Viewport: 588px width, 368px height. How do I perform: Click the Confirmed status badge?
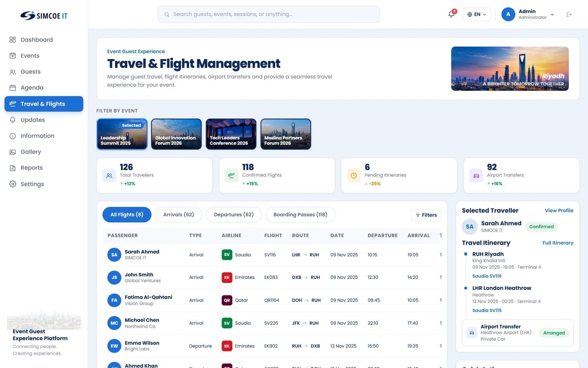pyautogui.click(x=541, y=227)
